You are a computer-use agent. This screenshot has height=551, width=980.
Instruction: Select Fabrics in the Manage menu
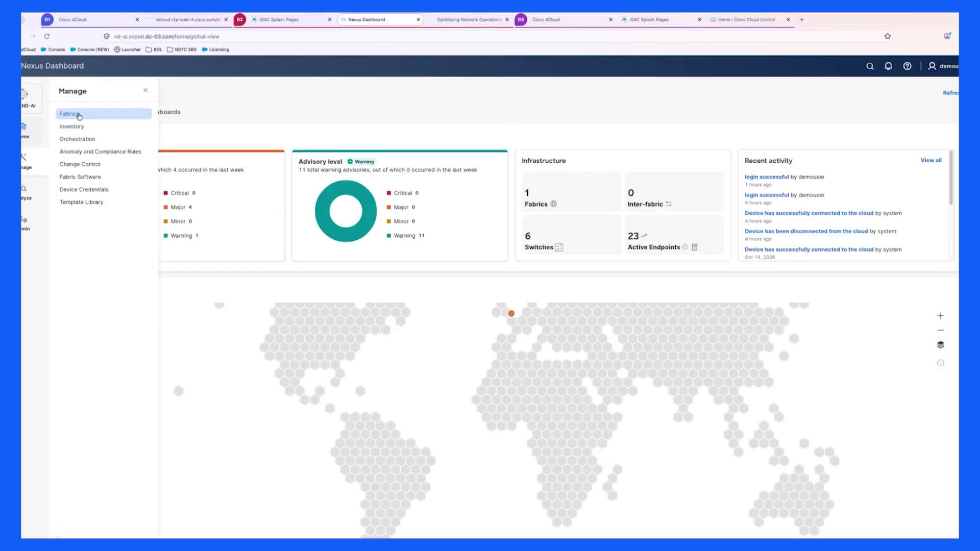click(x=104, y=114)
